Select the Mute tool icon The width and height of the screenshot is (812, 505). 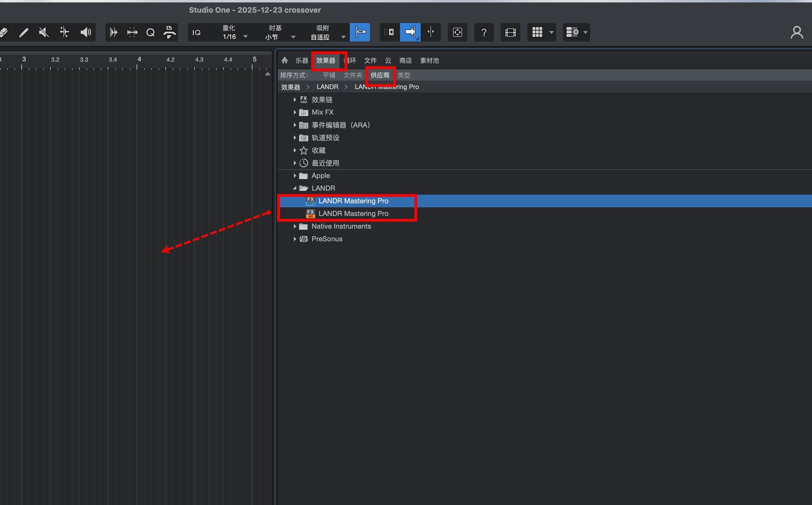[x=44, y=33]
